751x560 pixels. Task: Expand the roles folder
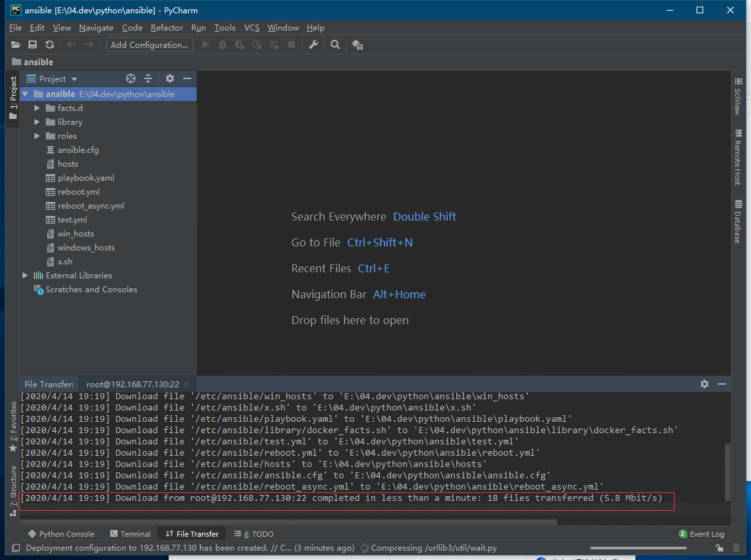pos(37,136)
